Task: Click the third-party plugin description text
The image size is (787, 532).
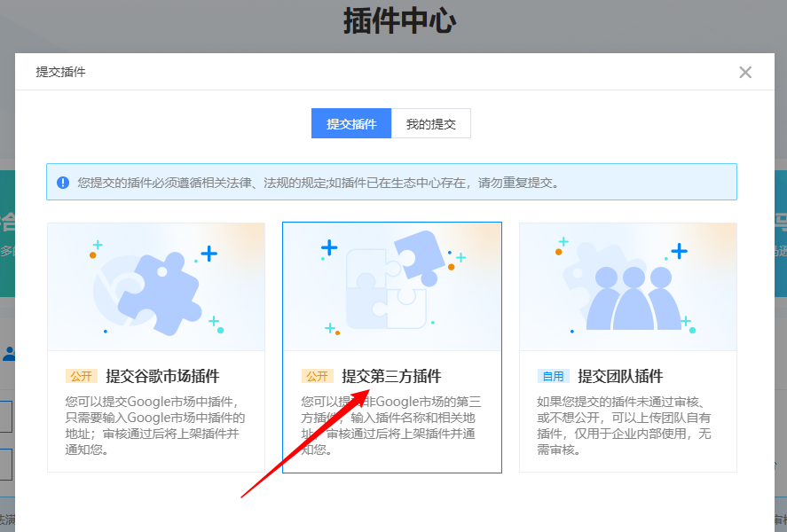Action: pyautogui.click(x=391, y=426)
